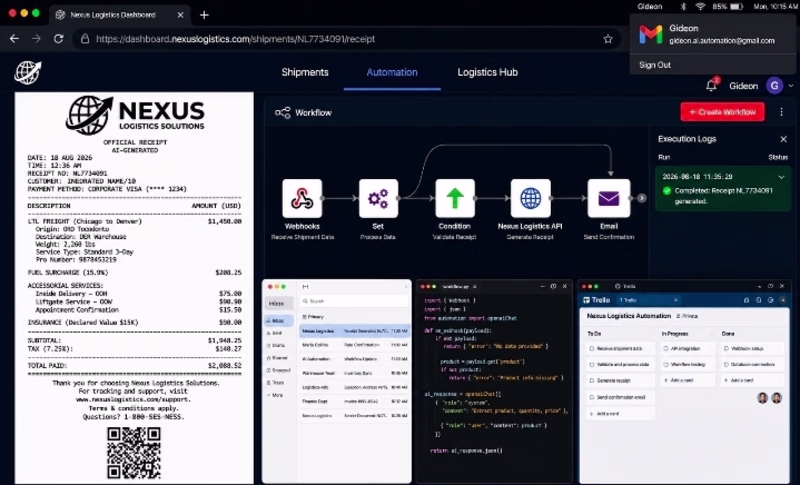Close the Trello tab in Trello window
The image size is (800, 485).
(676, 300)
